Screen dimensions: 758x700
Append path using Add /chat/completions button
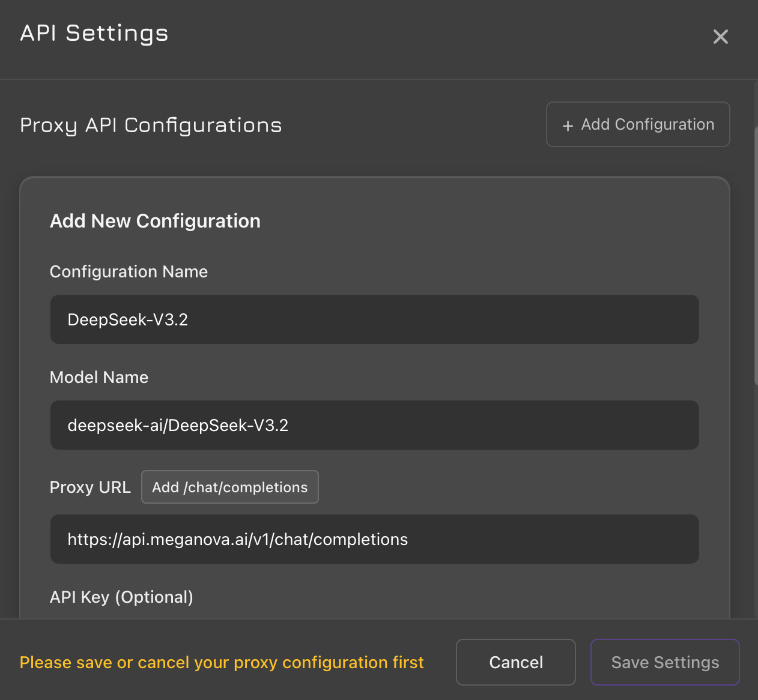[229, 487]
